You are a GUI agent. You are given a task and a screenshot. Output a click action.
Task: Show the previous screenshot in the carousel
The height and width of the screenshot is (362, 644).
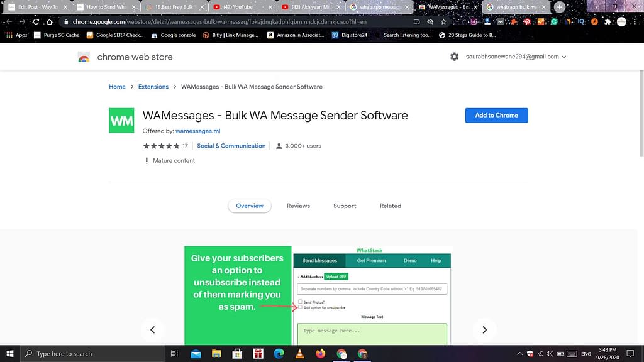(x=152, y=329)
